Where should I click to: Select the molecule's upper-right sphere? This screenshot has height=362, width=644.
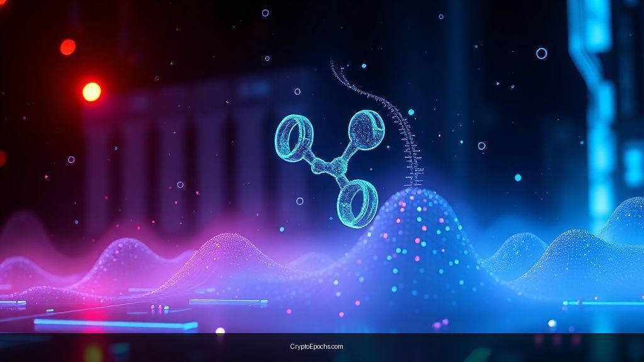(366, 128)
